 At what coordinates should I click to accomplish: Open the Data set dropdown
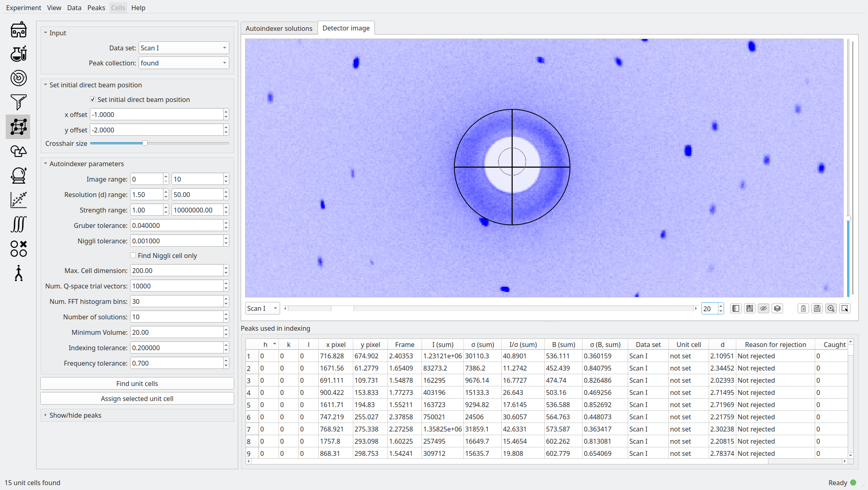tap(183, 48)
